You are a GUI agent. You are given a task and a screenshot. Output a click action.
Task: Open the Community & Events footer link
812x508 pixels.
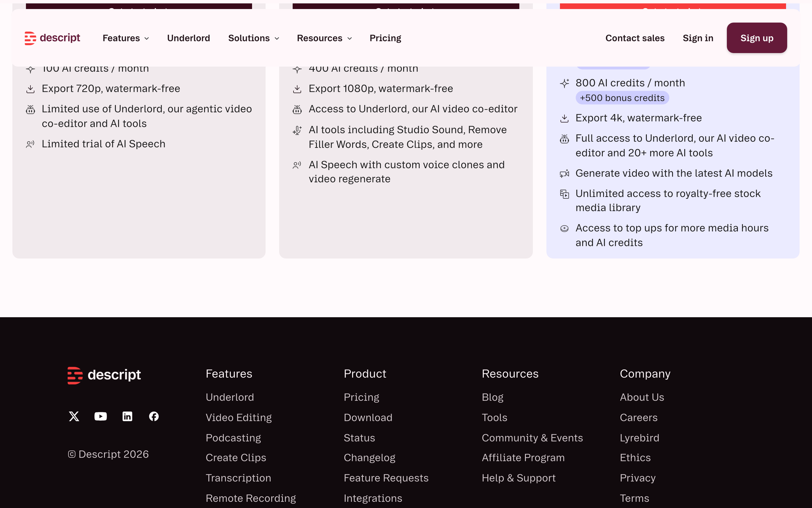coord(532,438)
